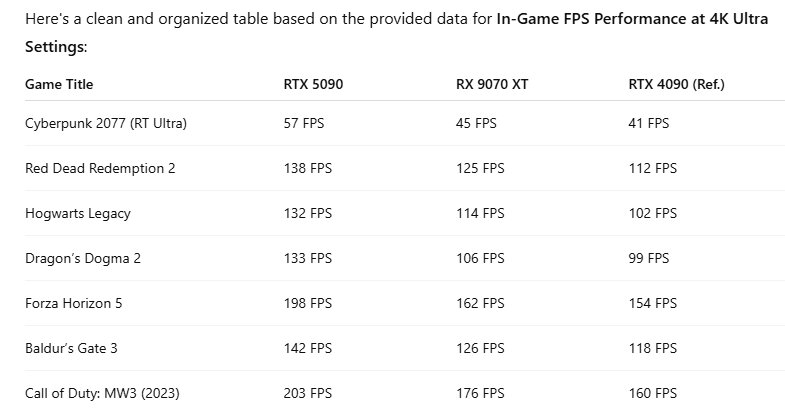
Task: Click the 125 FPS cell
Action: coord(480,168)
